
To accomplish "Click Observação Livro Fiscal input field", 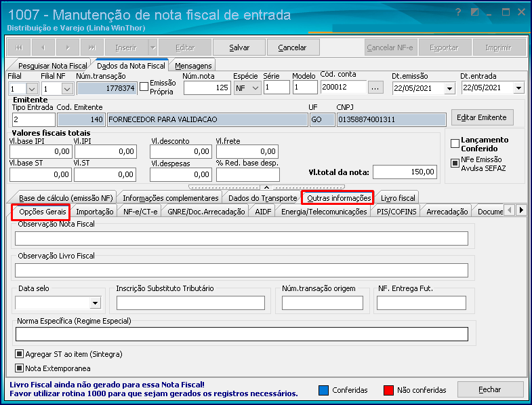I will click(x=241, y=271).
